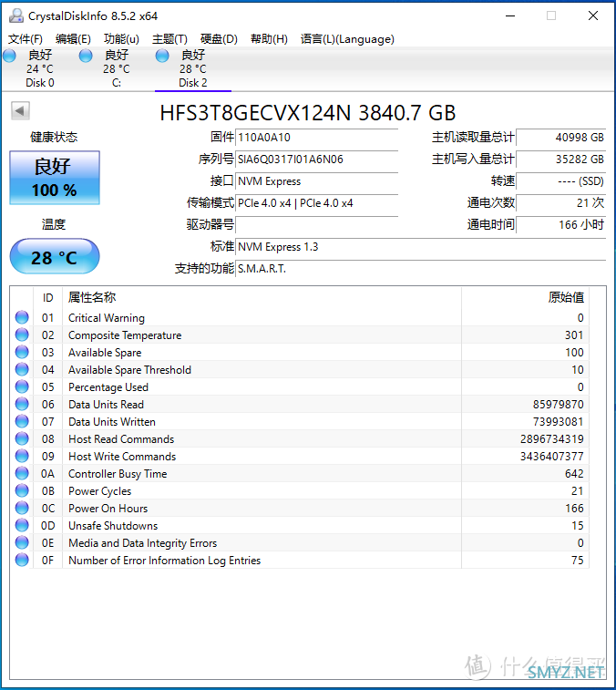Click the 温度 label
Image resolution: width=616 pixels, height=690 pixels.
[54, 225]
